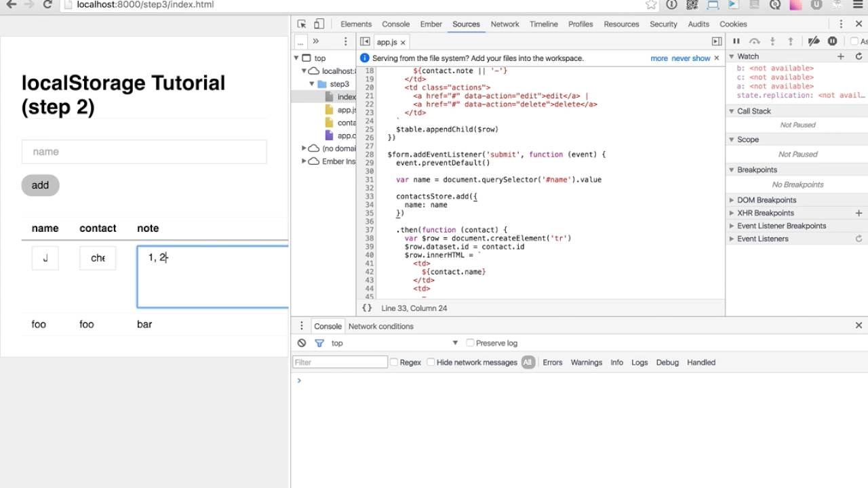Hide the debugger sidebar with the toggle icon
868x488 pixels.
716,41
